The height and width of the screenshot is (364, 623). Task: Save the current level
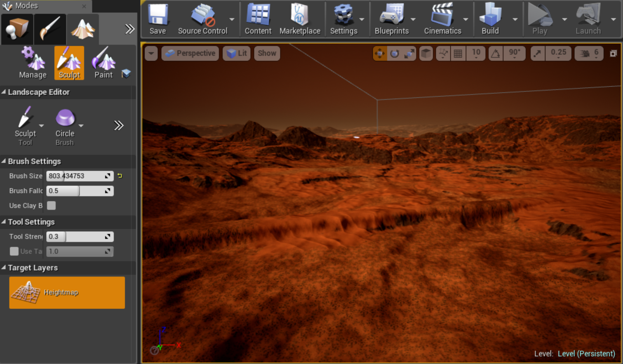coord(158,19)
